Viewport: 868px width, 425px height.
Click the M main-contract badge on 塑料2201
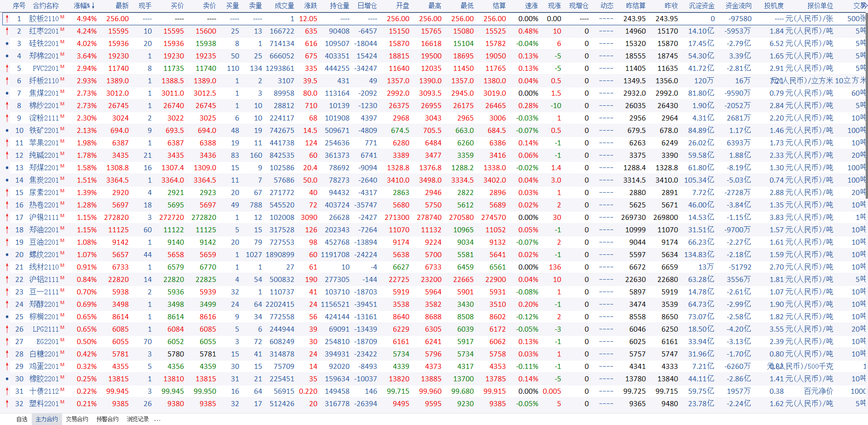pyautogui.click(x=62, y=402)
